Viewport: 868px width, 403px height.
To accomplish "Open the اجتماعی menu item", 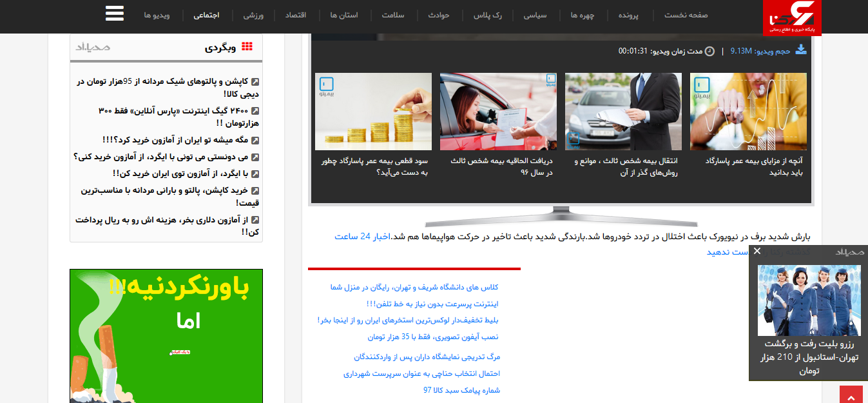I will pyautogui.click(x=206, y=15).
